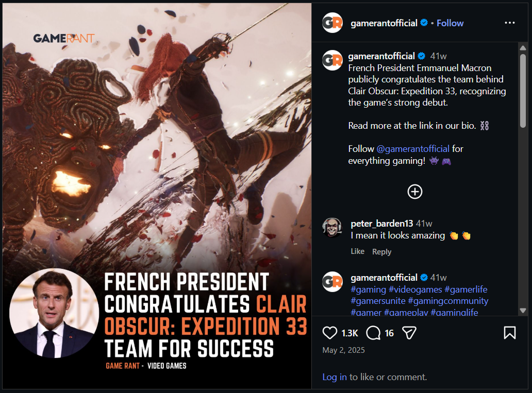Viewport: 532px width, 393px height.
Task: Open the three-dot more options menu
Action: (510, 23)
